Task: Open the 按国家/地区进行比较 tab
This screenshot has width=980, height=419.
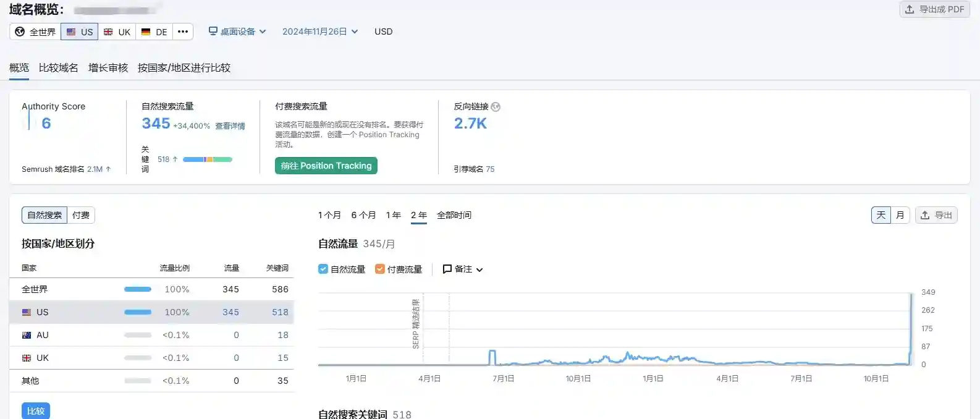Action: pyautogui.click(x=184, y=67)
